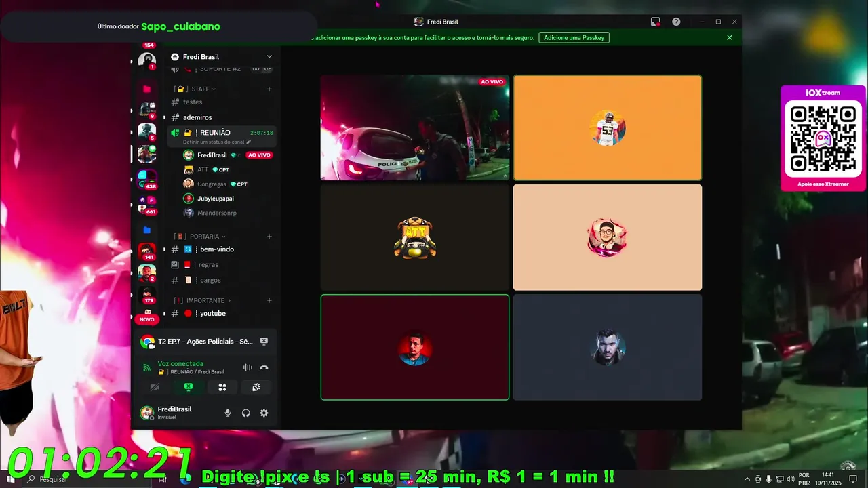Click the peach tile with cartoon avatar
This screenshot has height=488, width=868.
(x=608, y=237)
